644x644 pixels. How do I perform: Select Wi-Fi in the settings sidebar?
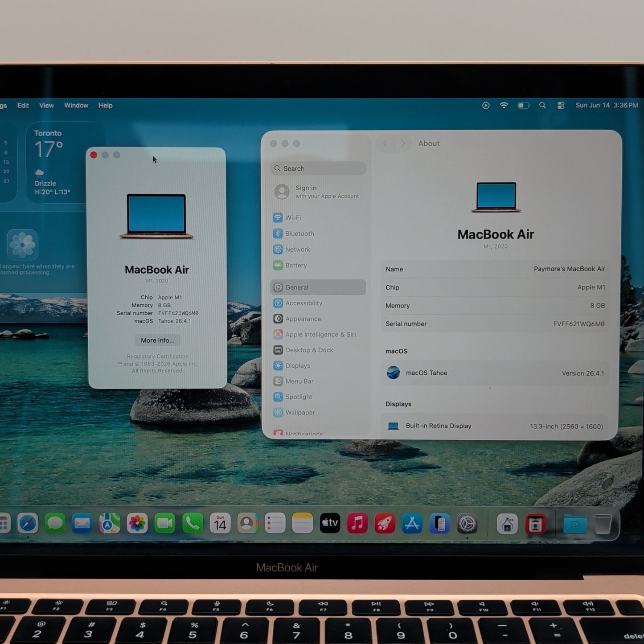(318, 218)
